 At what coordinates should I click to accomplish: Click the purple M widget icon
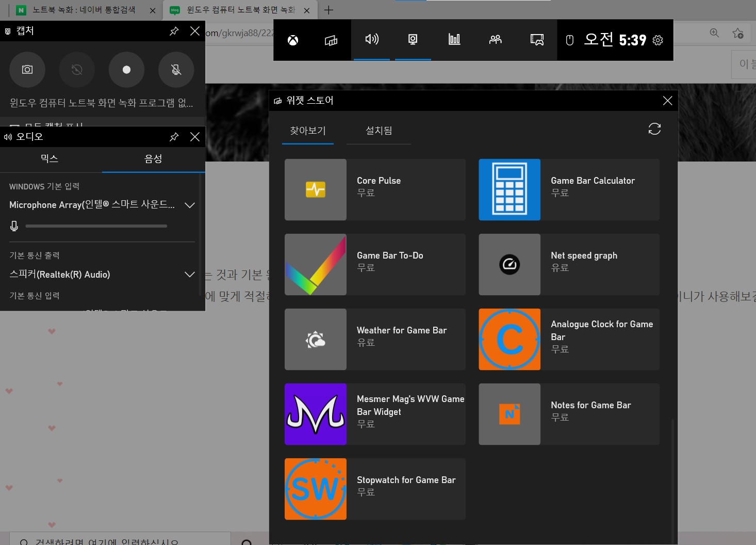(316, 414)
